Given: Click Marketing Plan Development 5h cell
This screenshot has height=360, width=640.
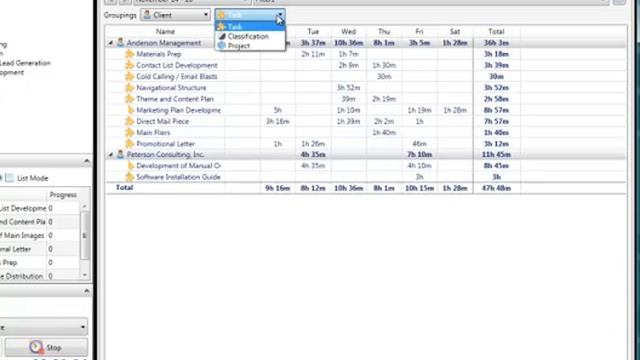Looking at the screenshot, I should [278, 110].
